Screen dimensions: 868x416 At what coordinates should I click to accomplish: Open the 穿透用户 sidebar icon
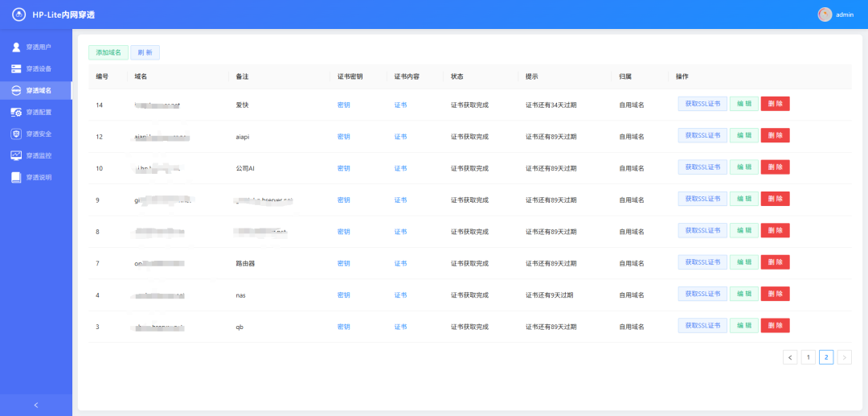click(x=16, y=47)
